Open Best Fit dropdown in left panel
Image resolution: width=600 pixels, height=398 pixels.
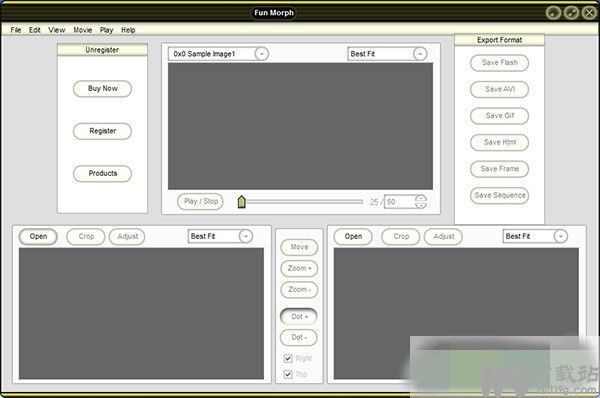pyautogui.click(x=246, y=237)
